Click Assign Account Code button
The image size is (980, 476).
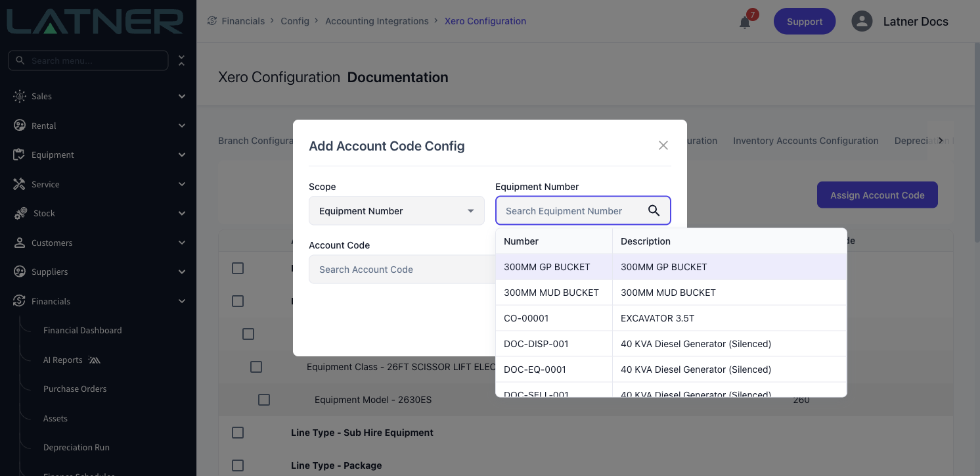click(x=878, y=195)
